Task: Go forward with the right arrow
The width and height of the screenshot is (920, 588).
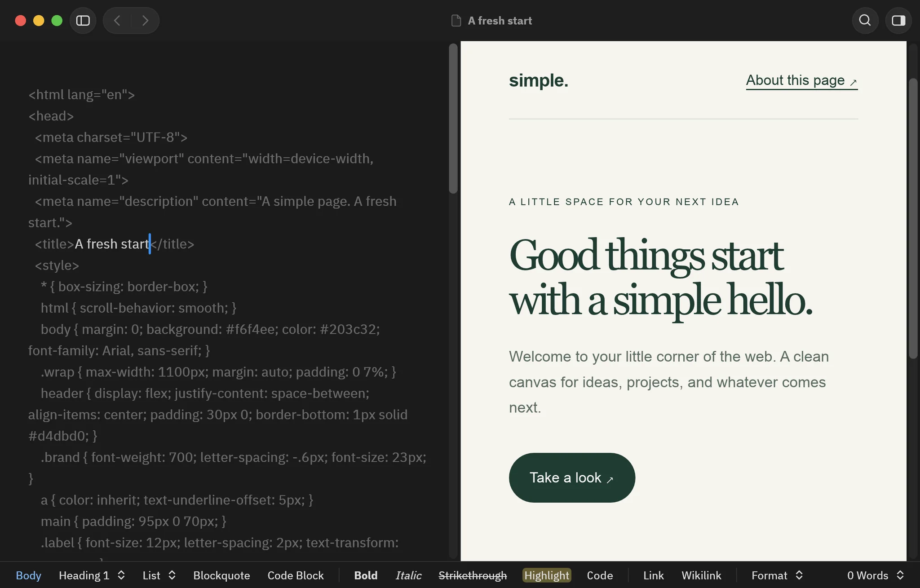Action: (145, 21)
